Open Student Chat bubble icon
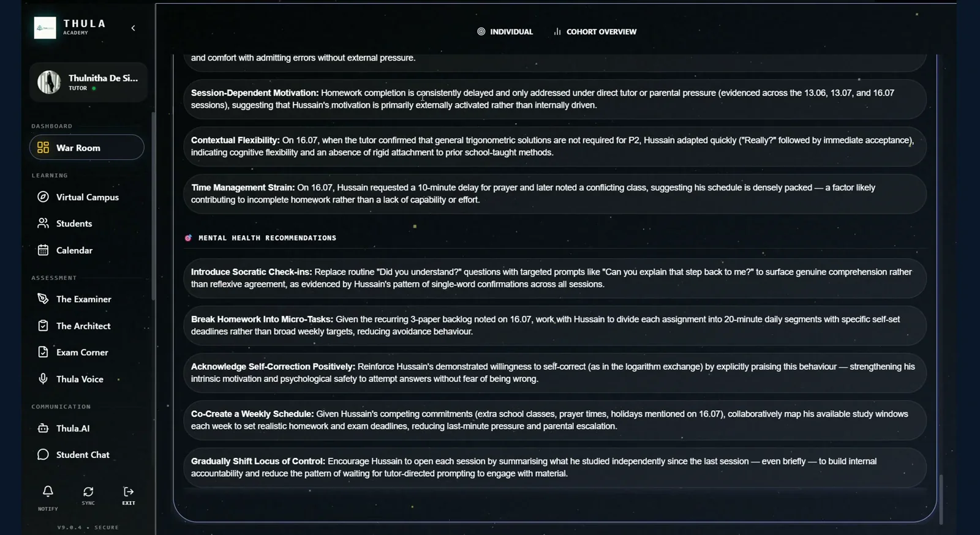The height and width of the screenshot is (535, 980). click(43, 455)
